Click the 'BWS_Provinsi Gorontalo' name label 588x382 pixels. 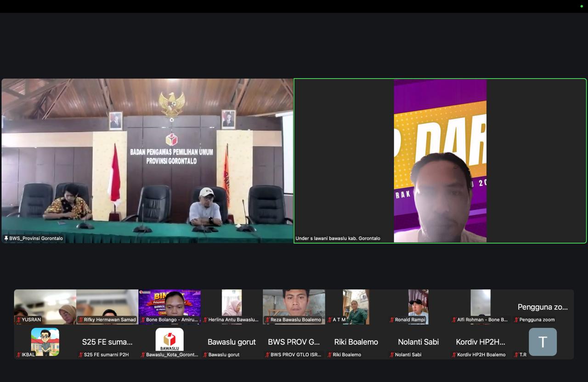[36, 238]
